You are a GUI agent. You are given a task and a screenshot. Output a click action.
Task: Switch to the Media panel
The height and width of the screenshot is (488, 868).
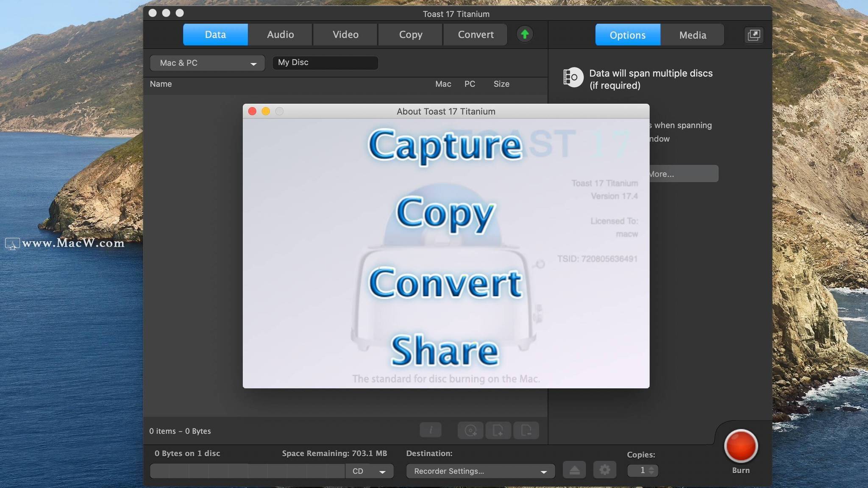click(693, 35)
